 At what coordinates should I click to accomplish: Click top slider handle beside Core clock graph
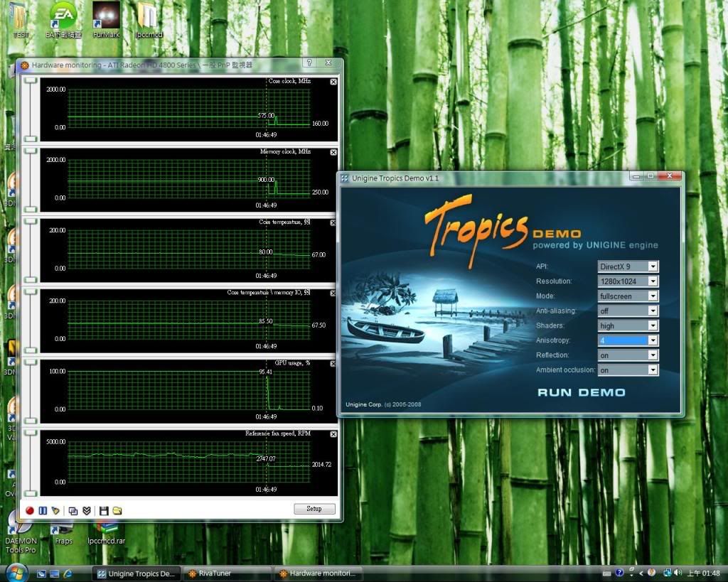pyautogui.click(x=31, y=80)
